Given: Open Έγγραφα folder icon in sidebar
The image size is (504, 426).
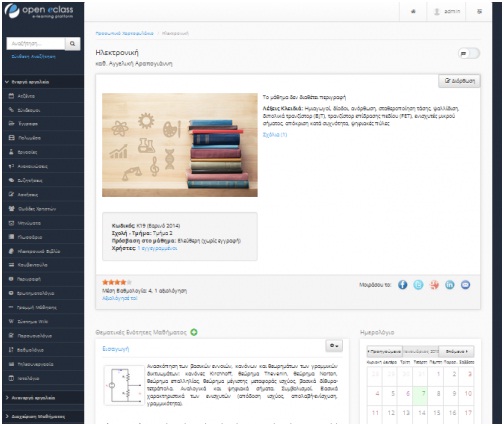Looking at the screenshot, I should coord(12,124).
